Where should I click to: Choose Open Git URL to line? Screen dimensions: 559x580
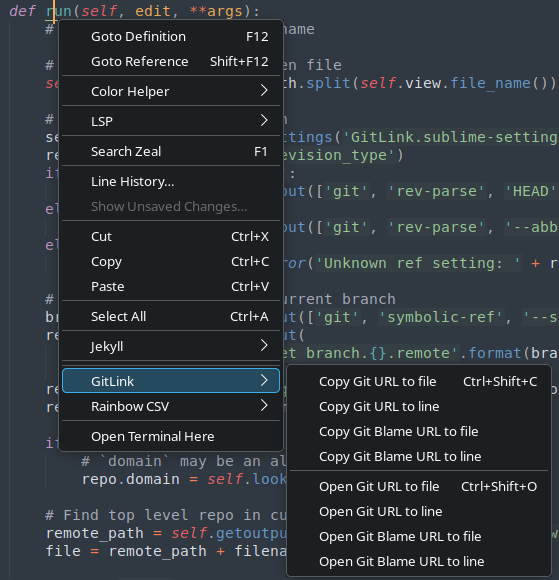(x=419, y=512)
